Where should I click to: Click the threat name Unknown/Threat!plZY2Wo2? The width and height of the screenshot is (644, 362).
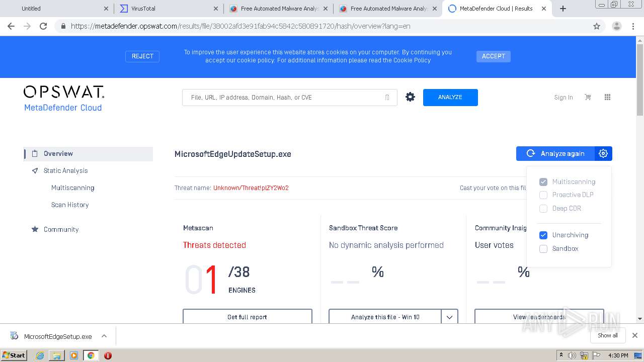coord(251,188)
